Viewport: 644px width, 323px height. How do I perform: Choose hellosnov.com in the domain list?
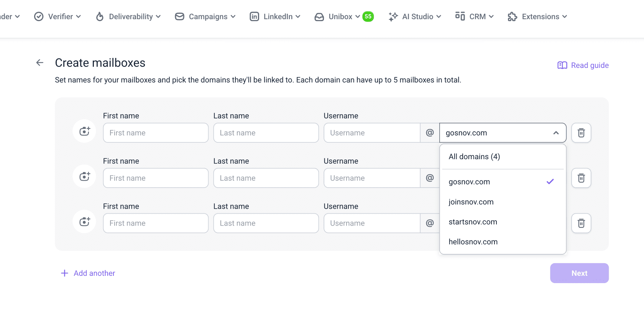click(473, 242)
